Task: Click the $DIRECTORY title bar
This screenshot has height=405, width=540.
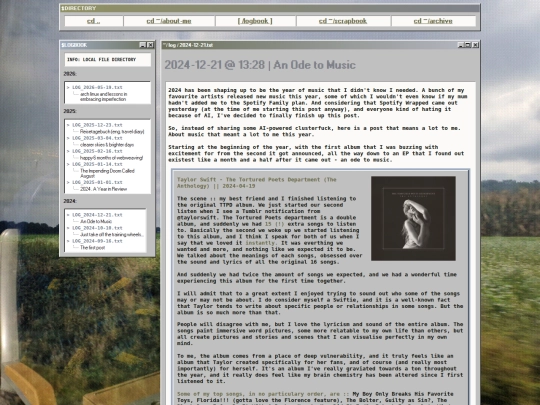Action: [270, 8]
